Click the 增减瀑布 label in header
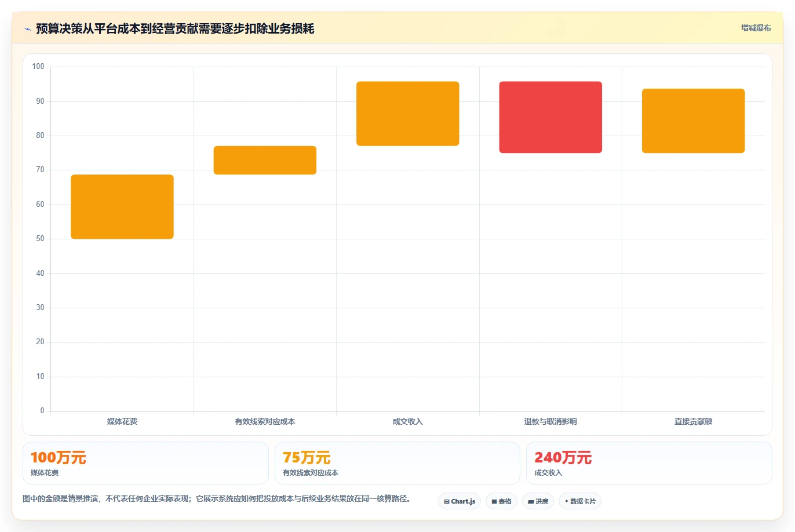Viewport: 795px width, 532px height. click(756, 28)
